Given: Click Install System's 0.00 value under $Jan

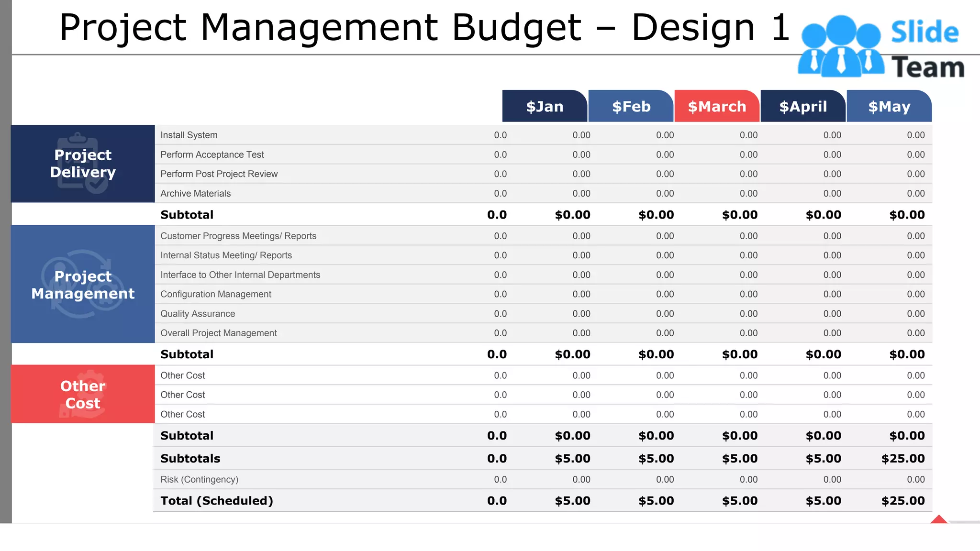Looking at the screenshot, I should pyautogui.click(x=581, y=135).
